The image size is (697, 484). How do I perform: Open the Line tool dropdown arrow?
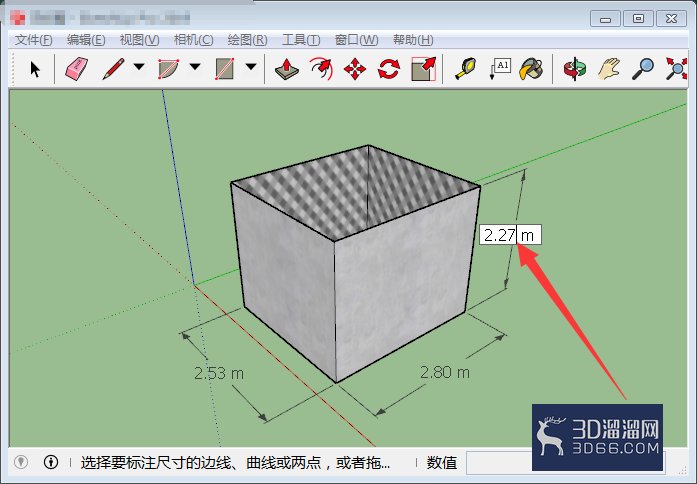coord(139,67)
